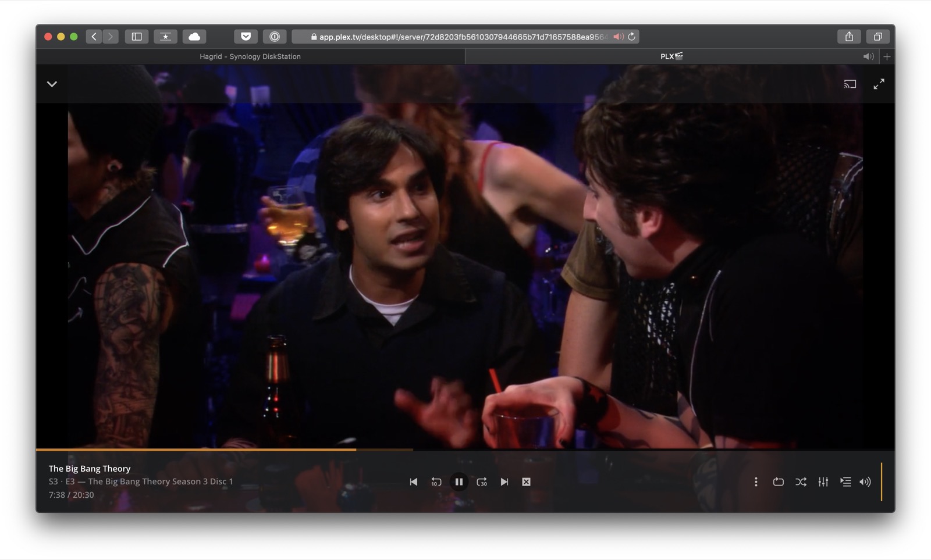Mute audio via address bar speaker icon
Viewport: 931px width, 560px height.
(618, 37)
